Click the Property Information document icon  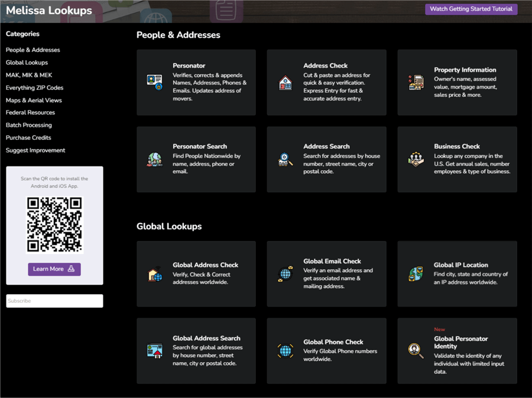point(416,83)
